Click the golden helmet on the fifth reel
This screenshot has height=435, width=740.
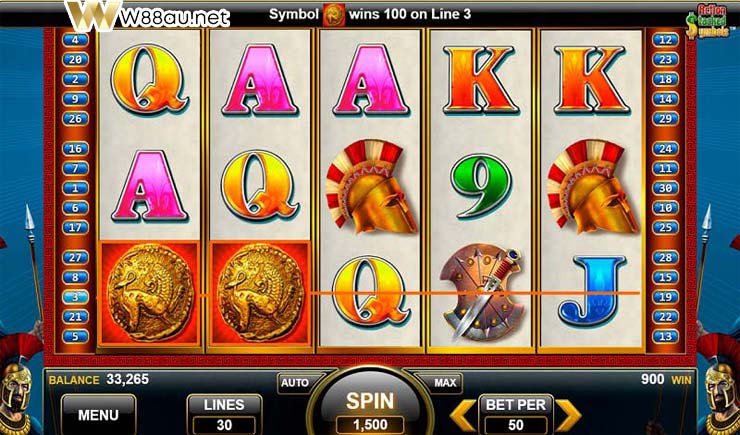click(x=593, y=187)
